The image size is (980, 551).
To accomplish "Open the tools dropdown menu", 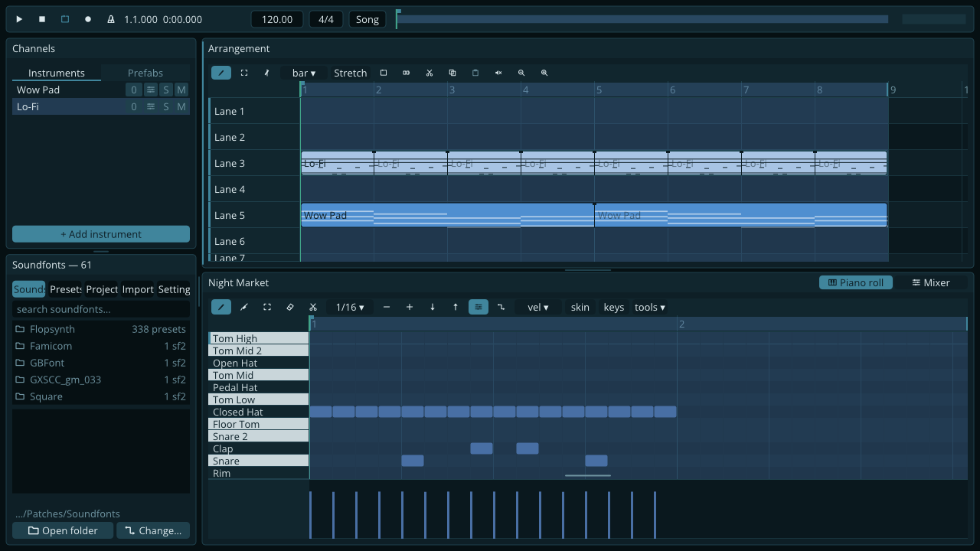I will pos(650,307).
